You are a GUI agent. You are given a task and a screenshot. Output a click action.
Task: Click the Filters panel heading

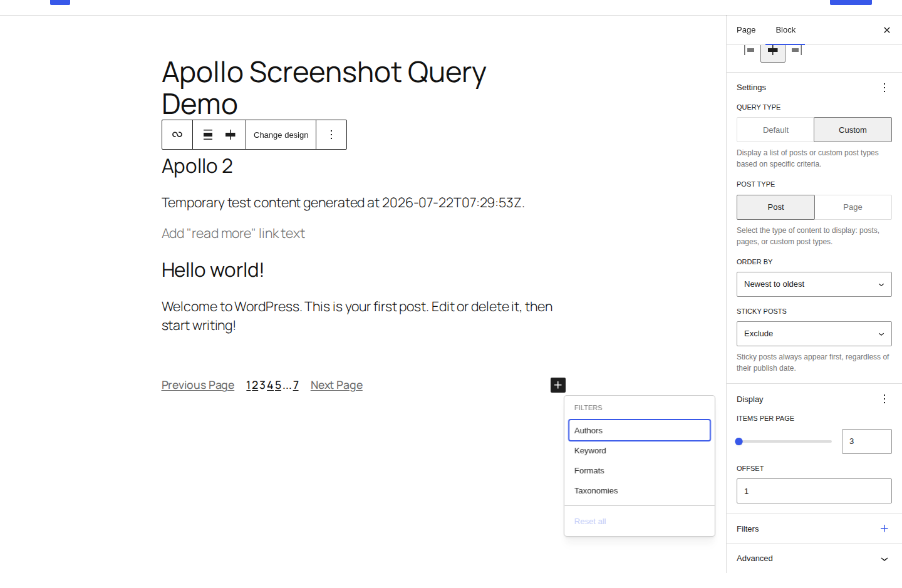click(x=748, y=529)
